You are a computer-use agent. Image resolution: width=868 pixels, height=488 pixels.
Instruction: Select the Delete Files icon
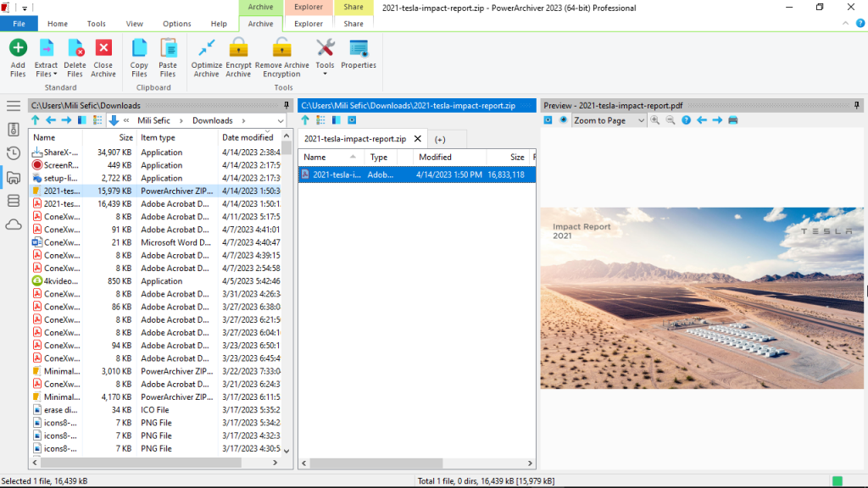[x=75, y=48]
